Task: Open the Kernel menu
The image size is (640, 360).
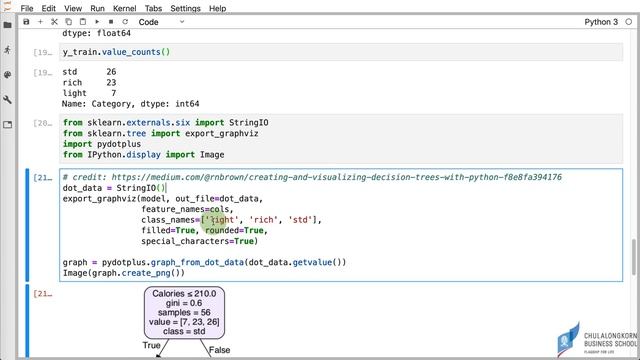Action: point(124,8)
